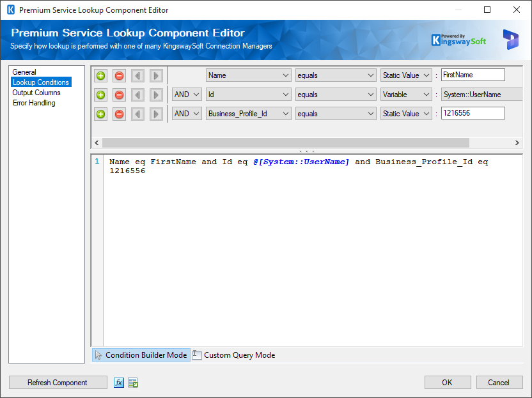Remove the Name condition row
Viewport: 532px width, 398px height.
pos(119,75)
